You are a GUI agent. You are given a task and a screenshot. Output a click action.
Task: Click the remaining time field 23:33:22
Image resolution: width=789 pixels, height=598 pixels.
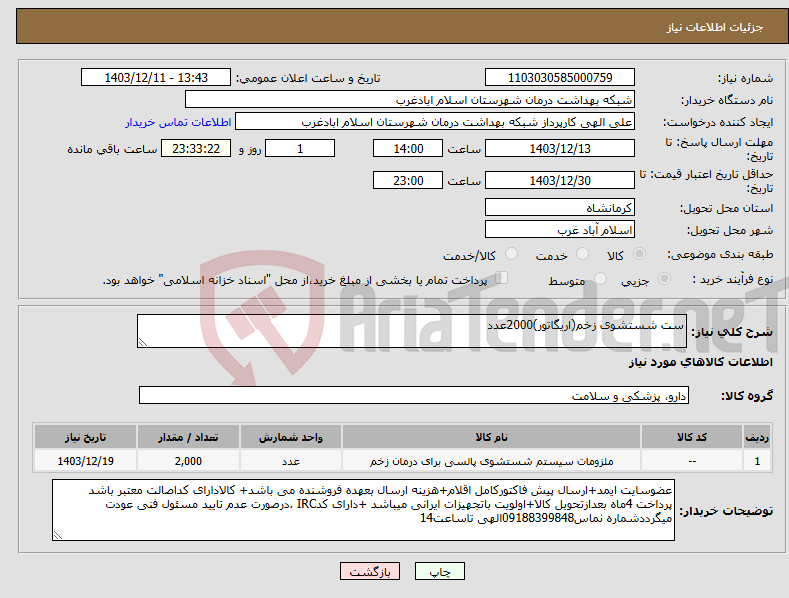(x=196, y=148)
